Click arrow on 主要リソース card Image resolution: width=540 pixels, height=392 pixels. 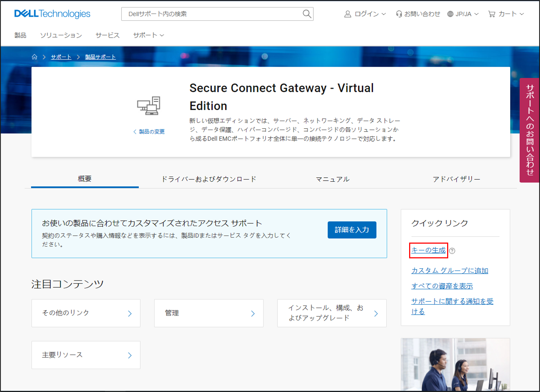130,355
